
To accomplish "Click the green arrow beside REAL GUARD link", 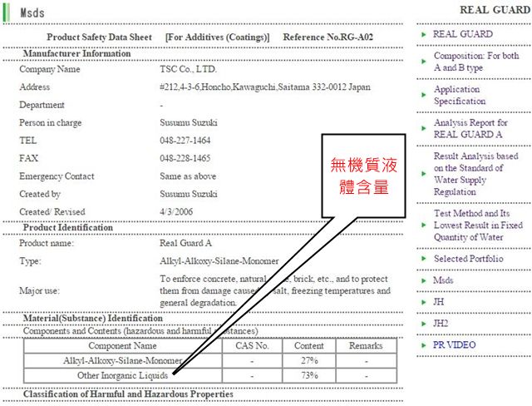I will [x=423, y=35].
